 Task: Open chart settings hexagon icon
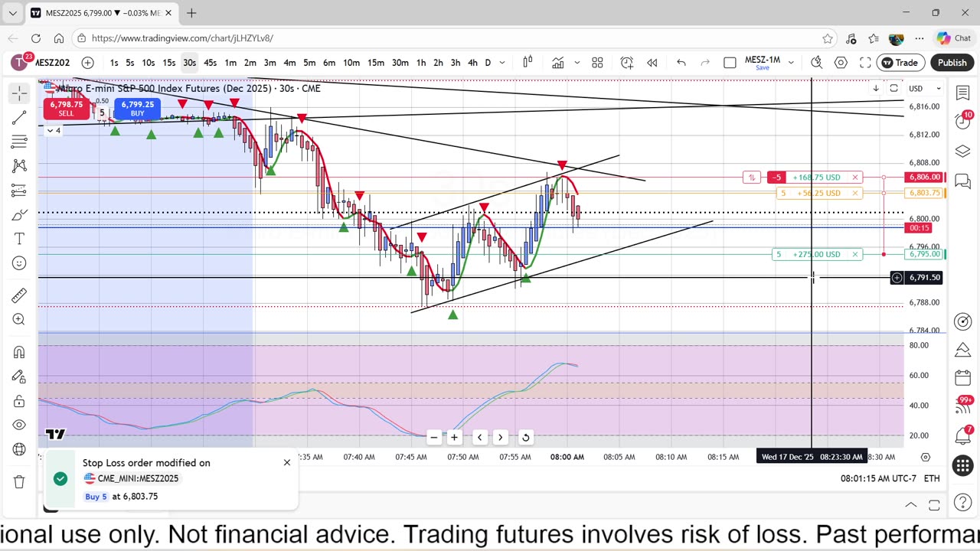click(x=841, y=63)
